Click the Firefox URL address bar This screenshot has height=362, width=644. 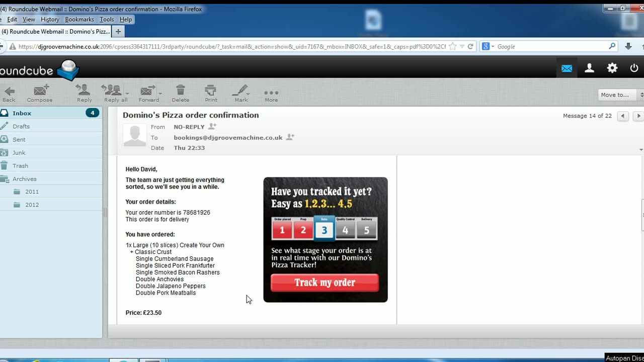pyautogui.click(x=231, y=46)
